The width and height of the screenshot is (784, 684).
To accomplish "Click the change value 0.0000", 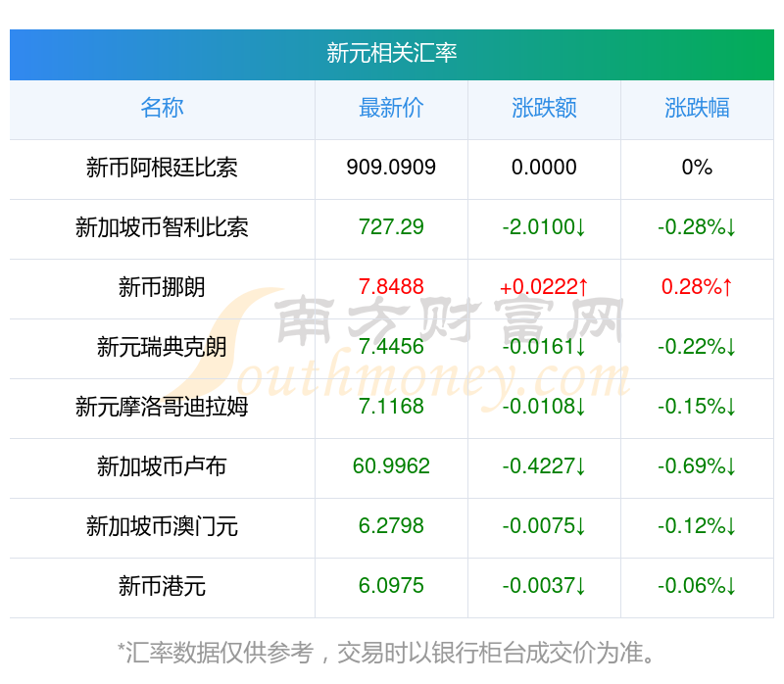I will pyautogui.click(x=544, y=168).
